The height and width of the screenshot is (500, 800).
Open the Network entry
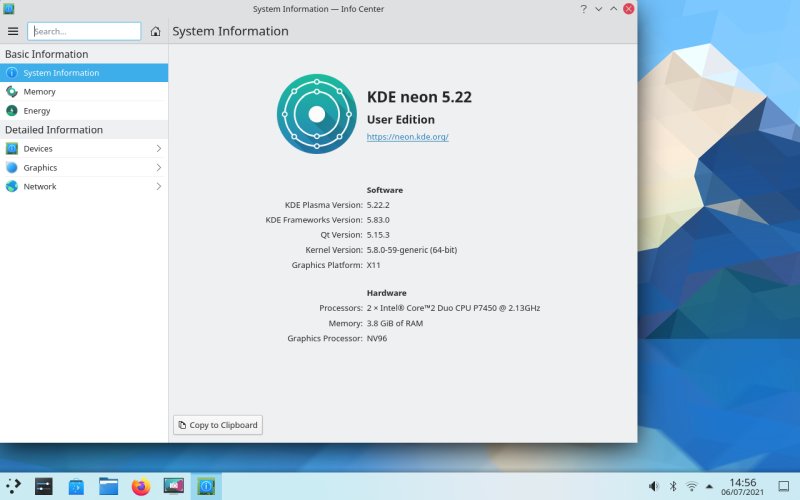(x=84, y=186)
